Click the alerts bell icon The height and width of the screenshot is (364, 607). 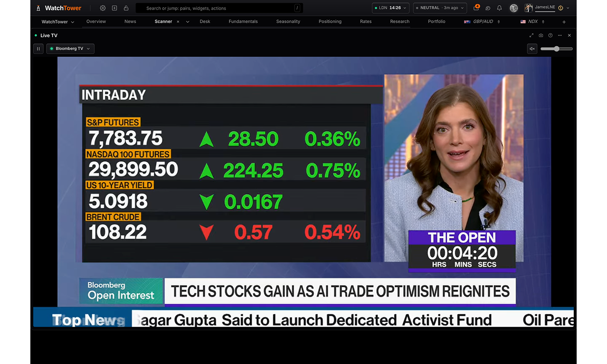pos(499,8)
